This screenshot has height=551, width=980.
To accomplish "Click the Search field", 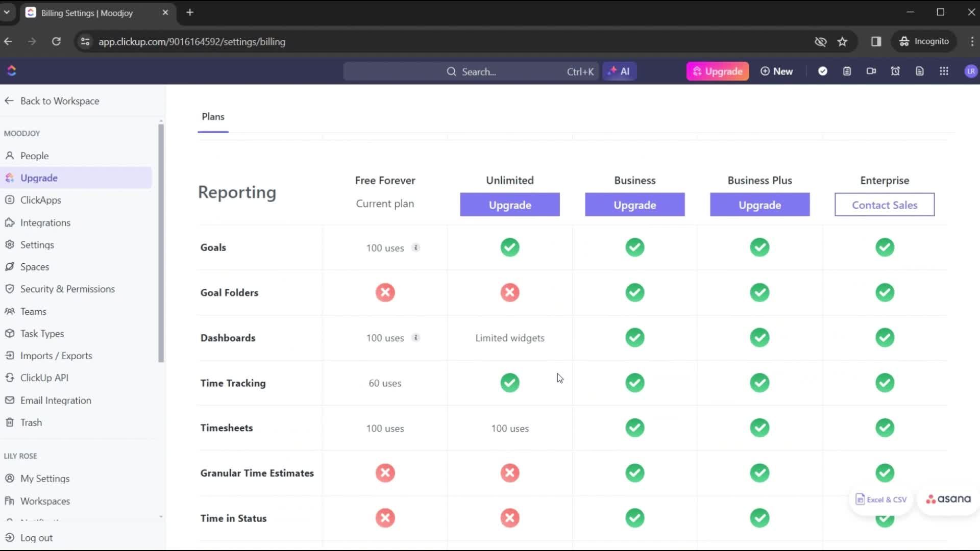I will [471, 71].
